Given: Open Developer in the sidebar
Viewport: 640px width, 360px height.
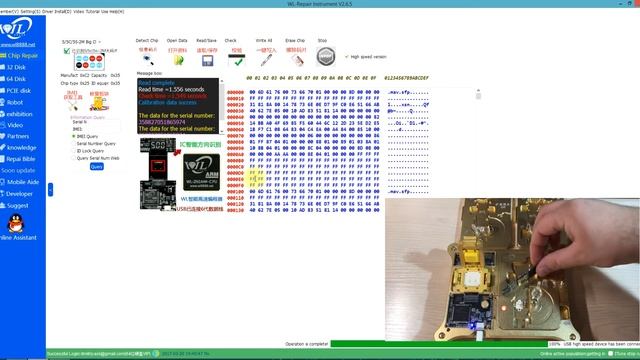Looking at the screenshot, I should click(x=16, y=194).
